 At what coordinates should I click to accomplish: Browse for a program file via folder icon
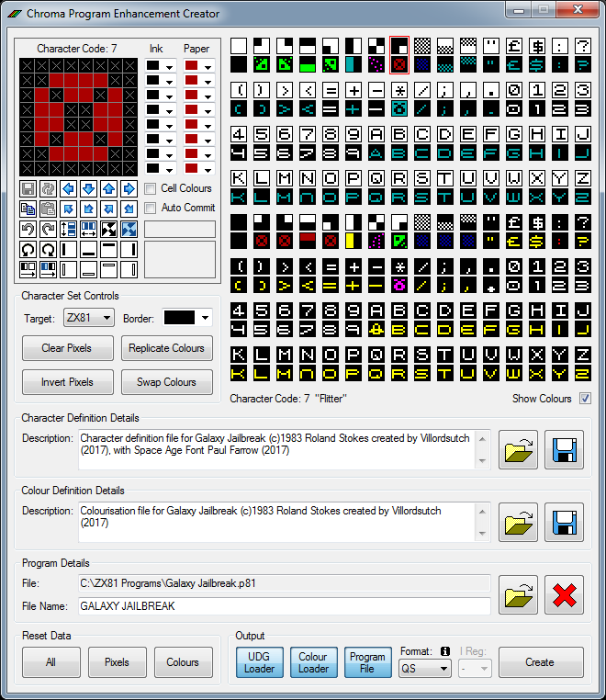coord(518,594)
